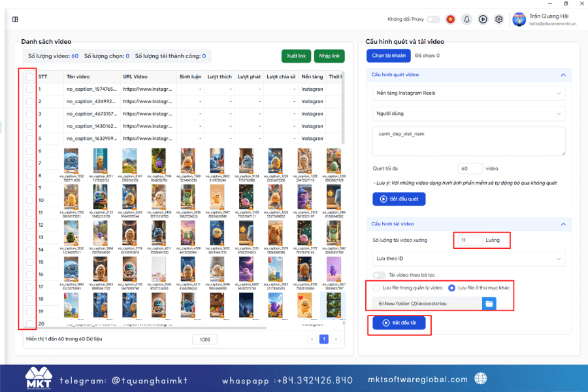Click the Xuất link button
Image resolution: width=588 pixels, height=392 pixels.
(x=296, y=56)
